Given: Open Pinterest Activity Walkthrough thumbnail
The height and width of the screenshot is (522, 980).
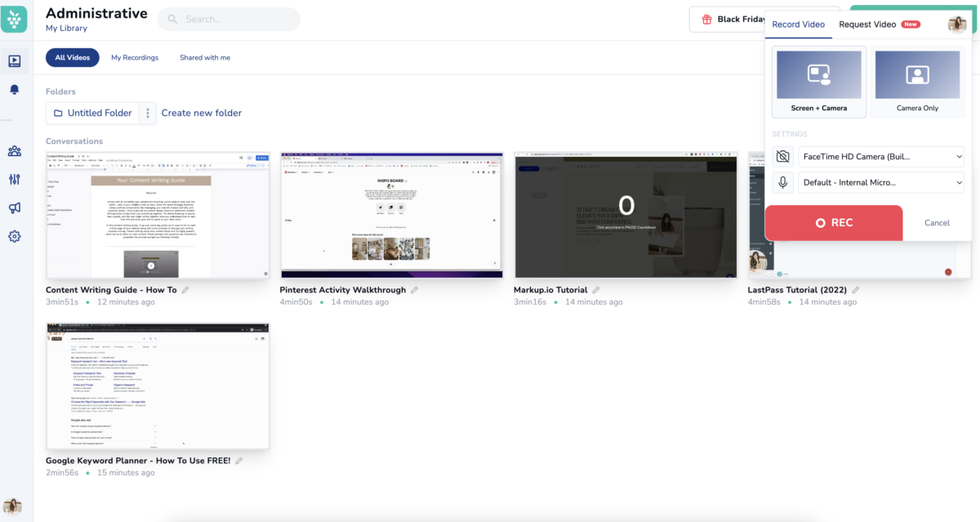Looking at the screenshot, I should tap(391, 215).
